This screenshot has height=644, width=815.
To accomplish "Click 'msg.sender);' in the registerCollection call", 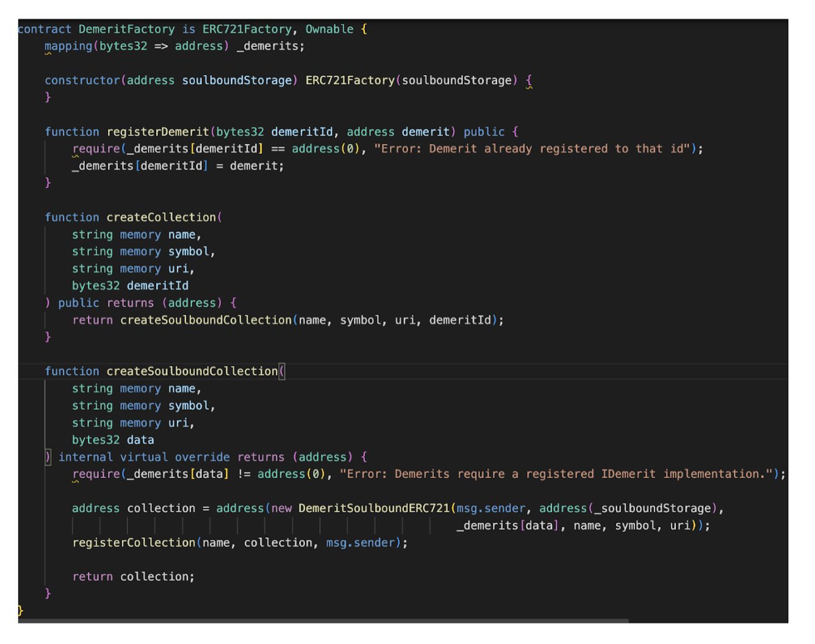I will point(367,542).
